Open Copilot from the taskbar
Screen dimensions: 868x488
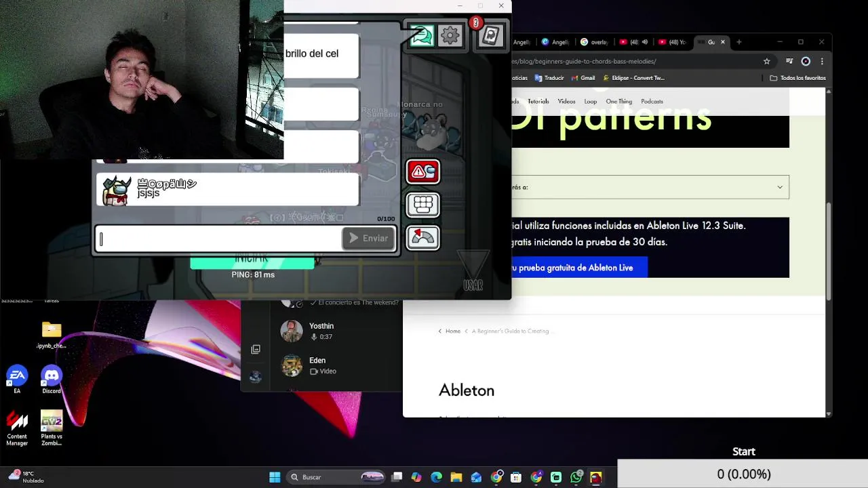416,477
